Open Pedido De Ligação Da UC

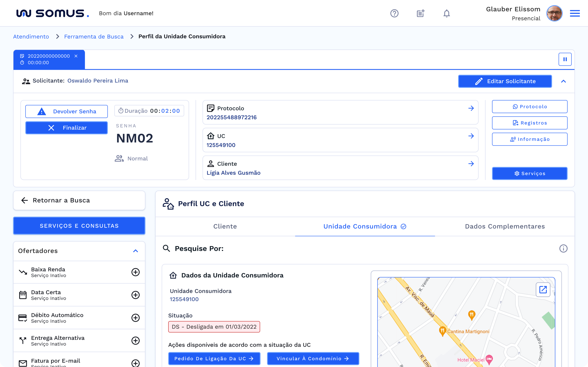(x=214, y=359)
